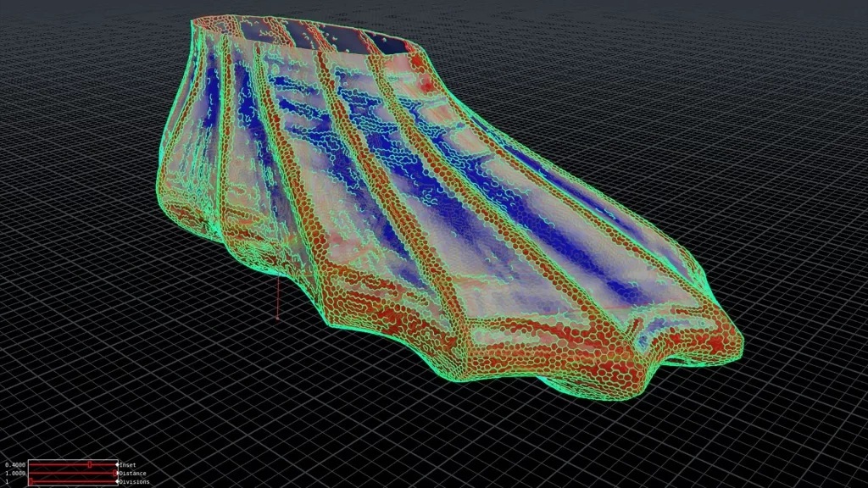This screenshot has width=868, height=488.
Task: Click the right end of Divisions slider track
Action: pyautogui.click(x=114, y=482)
